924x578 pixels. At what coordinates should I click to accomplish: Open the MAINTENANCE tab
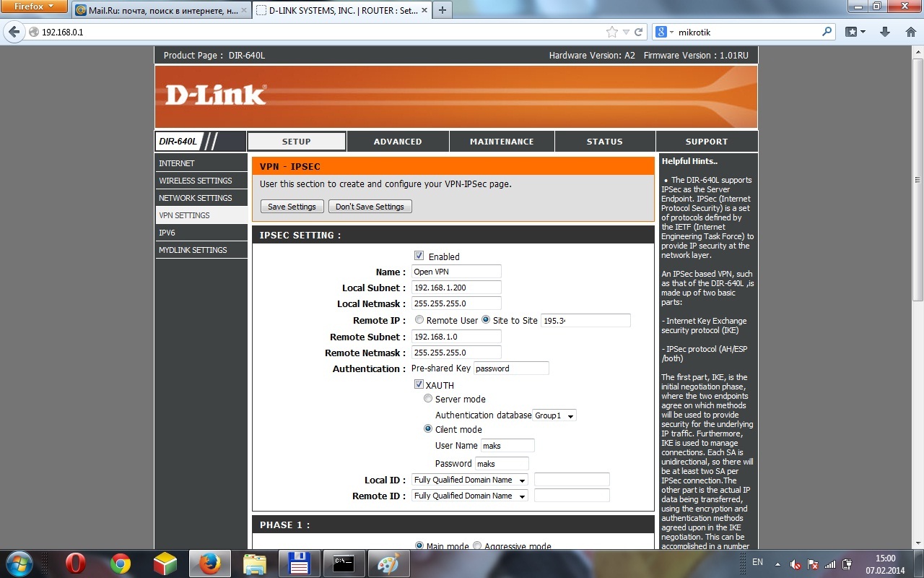point(502,142)
